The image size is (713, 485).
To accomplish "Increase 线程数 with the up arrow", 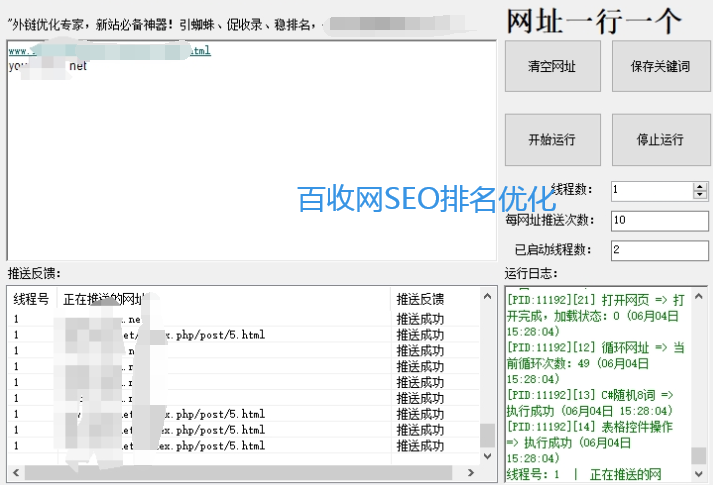I will 700,186.
